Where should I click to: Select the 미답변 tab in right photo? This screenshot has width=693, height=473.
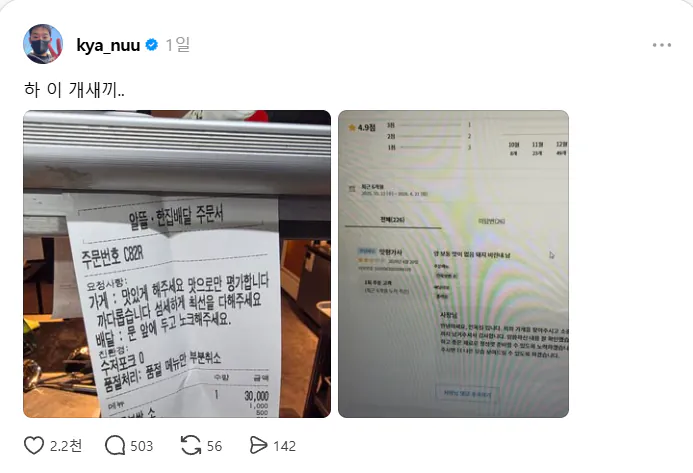pyautogui.click(x=491, y=221)
